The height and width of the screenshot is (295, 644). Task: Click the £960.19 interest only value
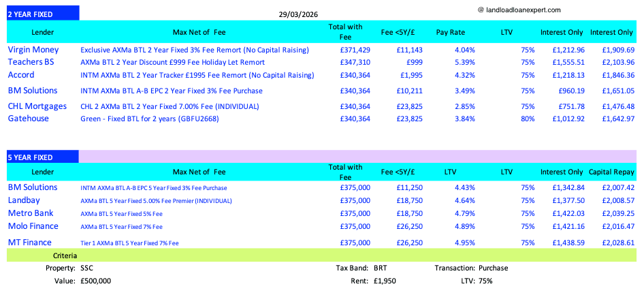(571, 91)
